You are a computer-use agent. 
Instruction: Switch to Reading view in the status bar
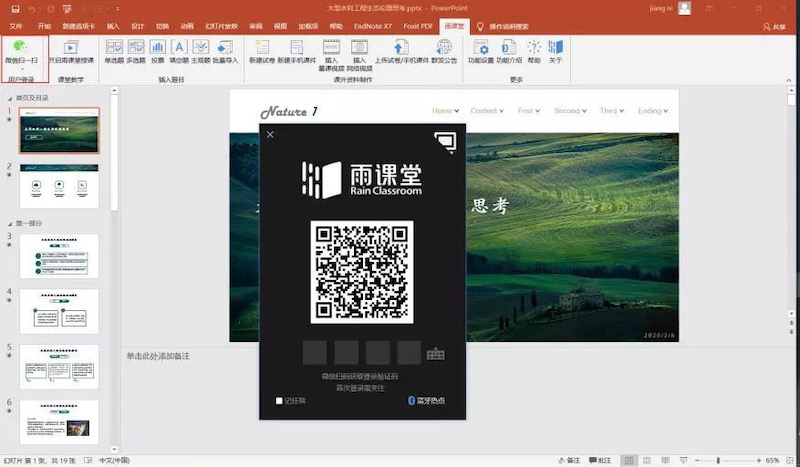click(665, 460)
